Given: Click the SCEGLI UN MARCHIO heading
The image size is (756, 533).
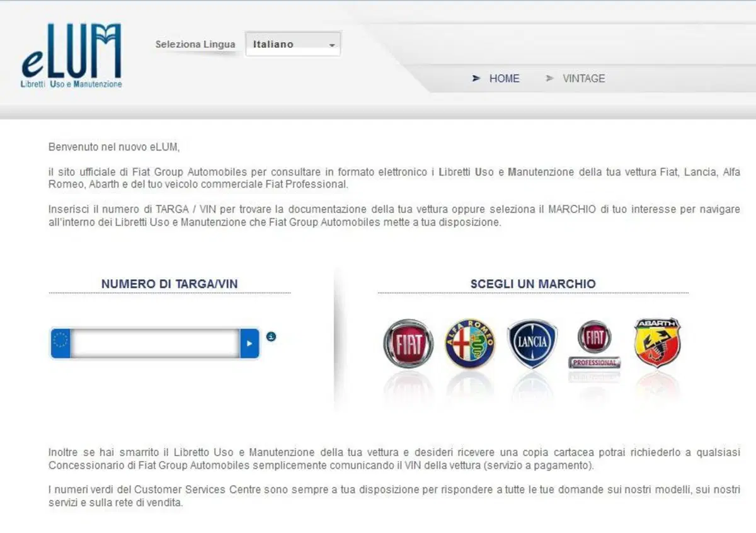Looking at the screenshot, I should click(533, 284).
